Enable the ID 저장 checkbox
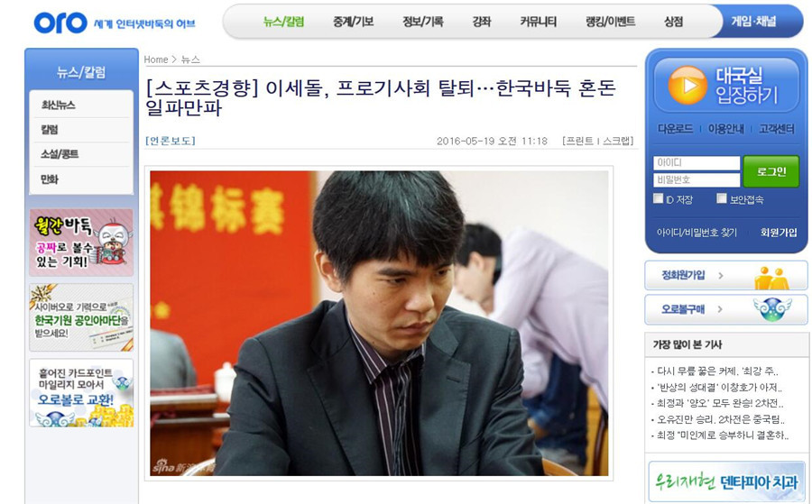Screen dimensions: 812x504 [x=659, y=198]
